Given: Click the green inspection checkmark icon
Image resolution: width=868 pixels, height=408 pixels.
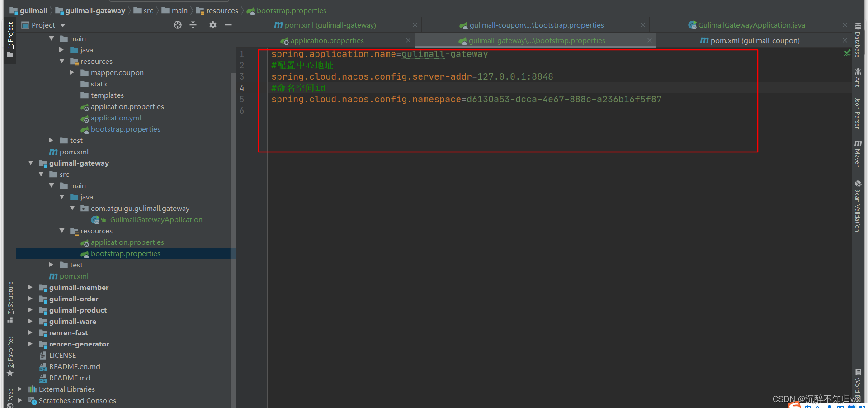Looking at the screenshot, I should pyautogui.click(x=847, y=53).
